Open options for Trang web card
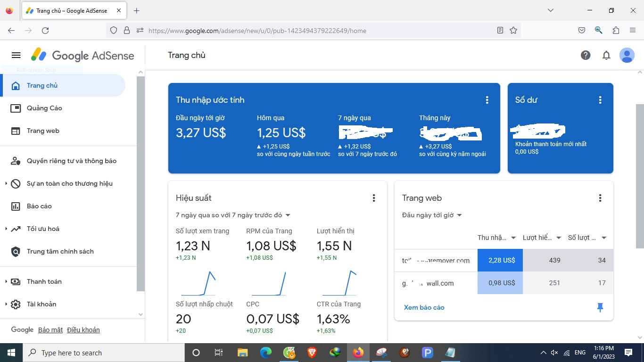 [600, 198]
